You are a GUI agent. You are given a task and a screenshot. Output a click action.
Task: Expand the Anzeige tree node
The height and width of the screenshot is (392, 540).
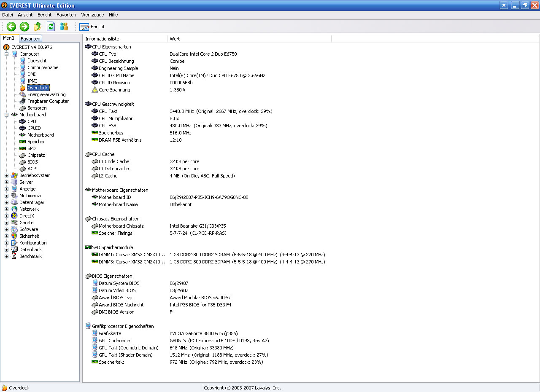click(x=6, y=189)
